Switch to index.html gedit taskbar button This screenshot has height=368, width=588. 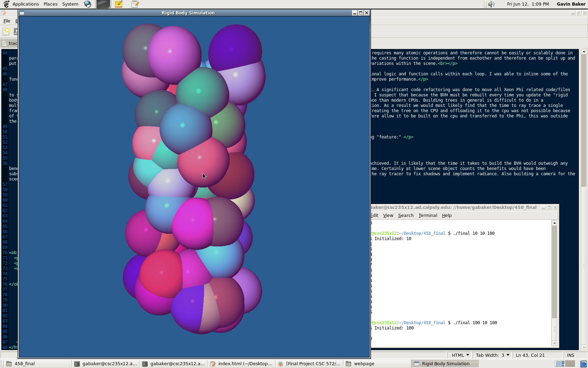[241, 364]
